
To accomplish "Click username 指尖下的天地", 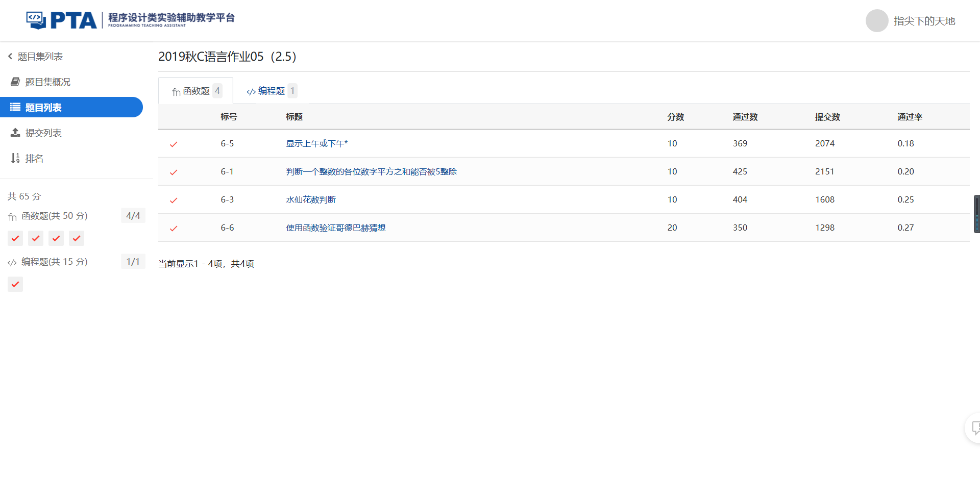I will coord(924,21).
